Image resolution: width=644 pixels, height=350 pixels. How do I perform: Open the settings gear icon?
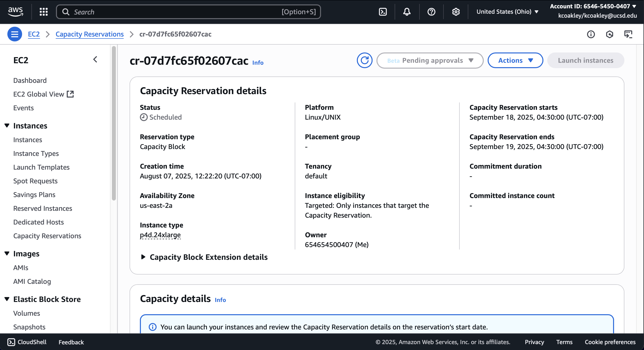pyautogui.click(x=456, y=12)
